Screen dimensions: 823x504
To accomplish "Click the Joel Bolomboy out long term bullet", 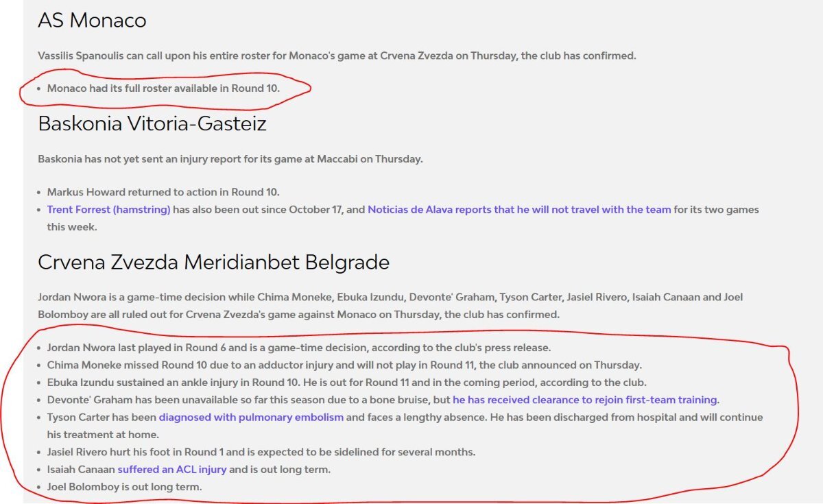I will click(x=124, y=487).
